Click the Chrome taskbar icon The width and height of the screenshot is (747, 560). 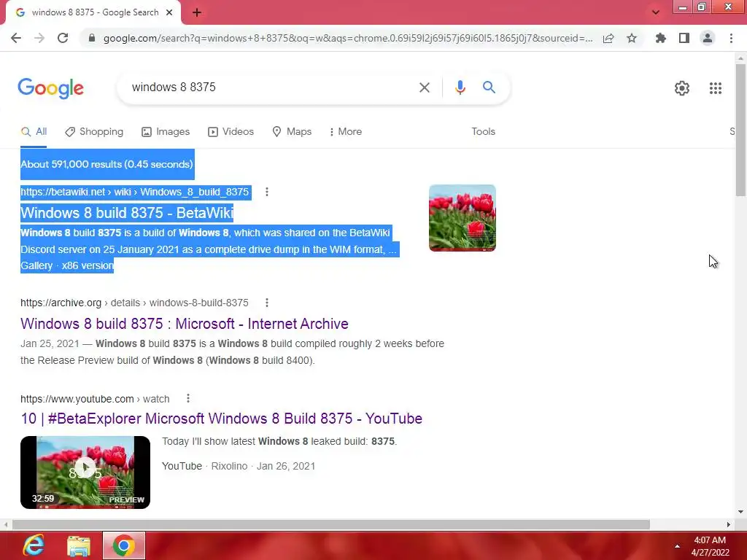click(124, 545)
